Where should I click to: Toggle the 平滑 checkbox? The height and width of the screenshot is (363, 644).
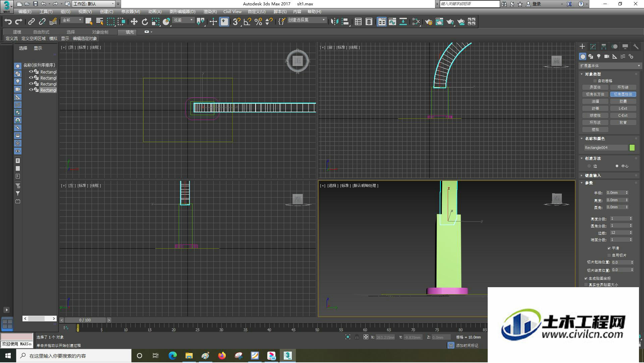tap(609, 248)
